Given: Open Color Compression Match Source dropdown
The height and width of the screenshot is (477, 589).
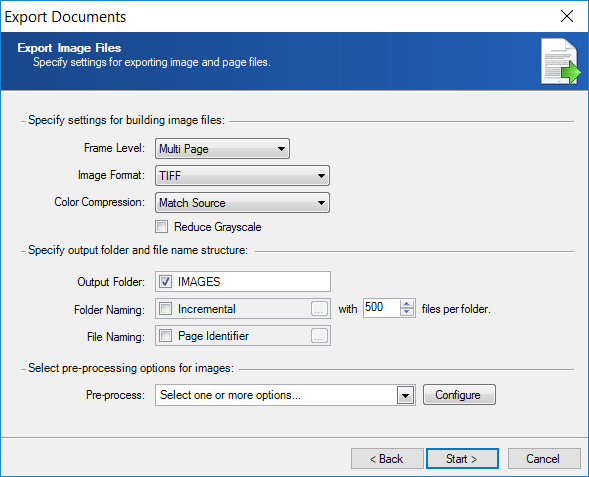Looking at the screenshot, I should (242, 203).
